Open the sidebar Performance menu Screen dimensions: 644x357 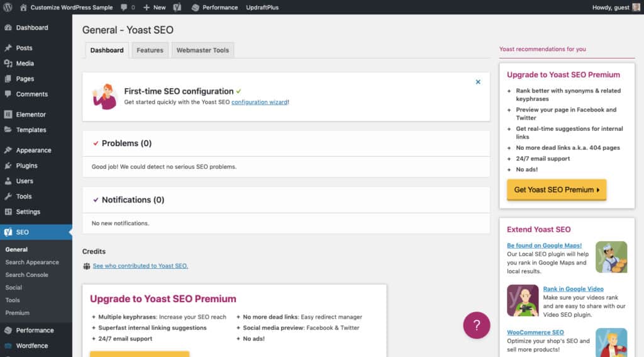[36, 331]
